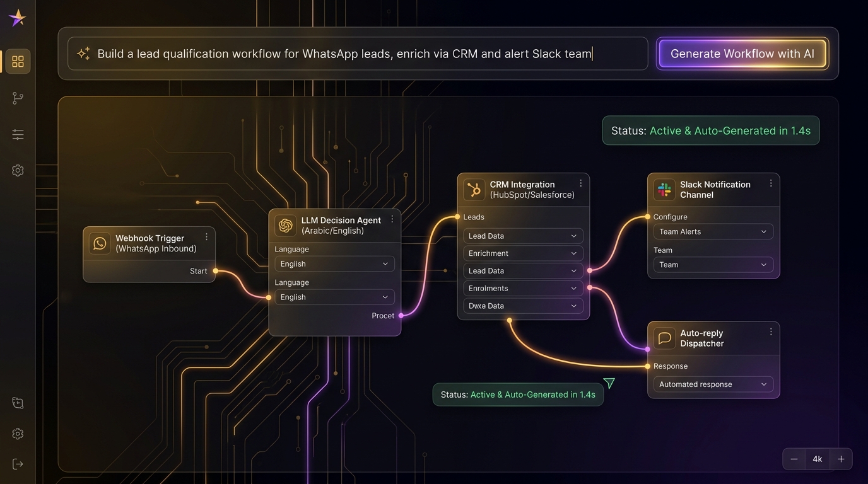Open the grid dashboard view in sidebar
The width and height of the screenshot is (868, 484).
coord(18,61)
